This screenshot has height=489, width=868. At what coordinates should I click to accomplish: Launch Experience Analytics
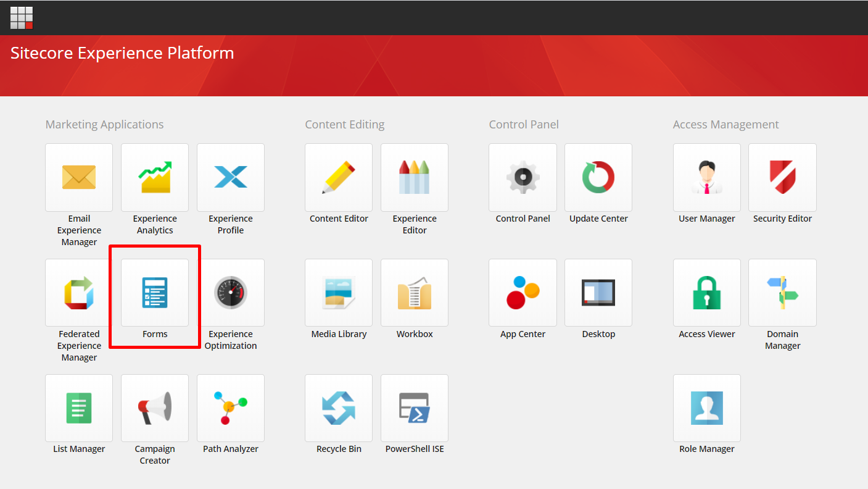(x=155, y=178)
